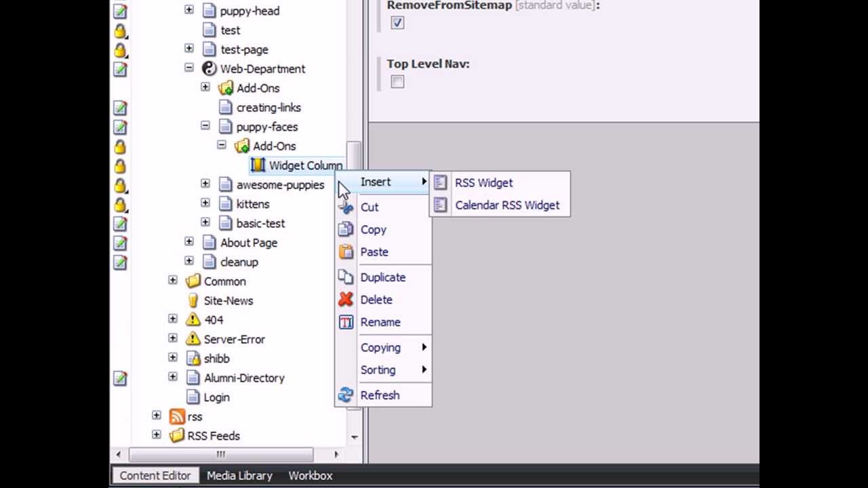Open the Insert submenu
Image resolution: width=868 pixels, height=488 pixels.
coord(383,182)
